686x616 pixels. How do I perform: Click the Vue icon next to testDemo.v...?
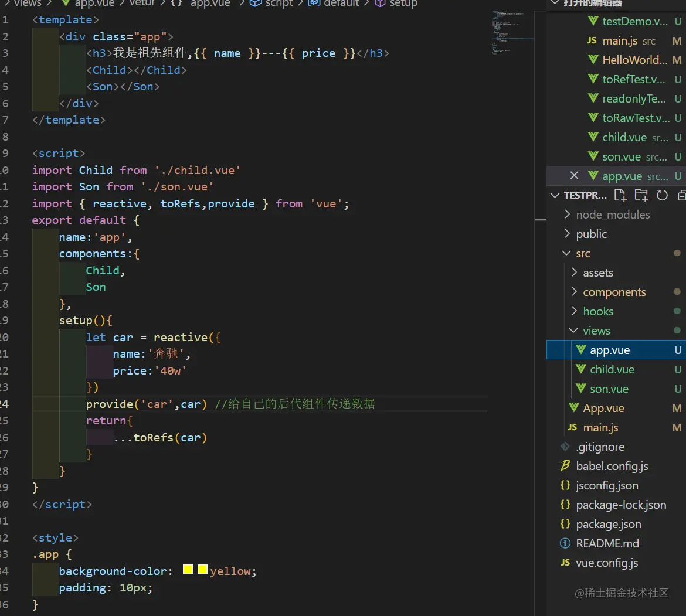(x=593, y=21)
